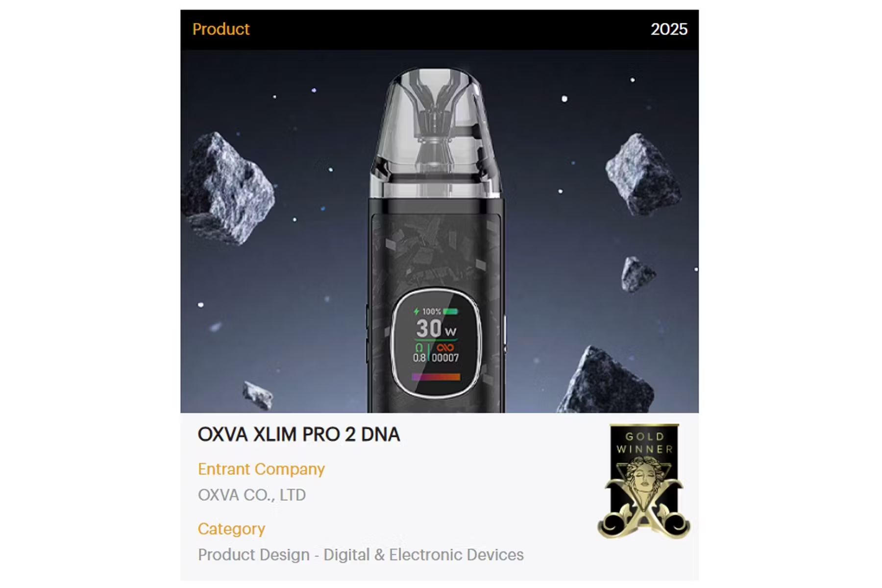
Task: Click the purple-orange gradient bar on display
Action: point(436,377)
